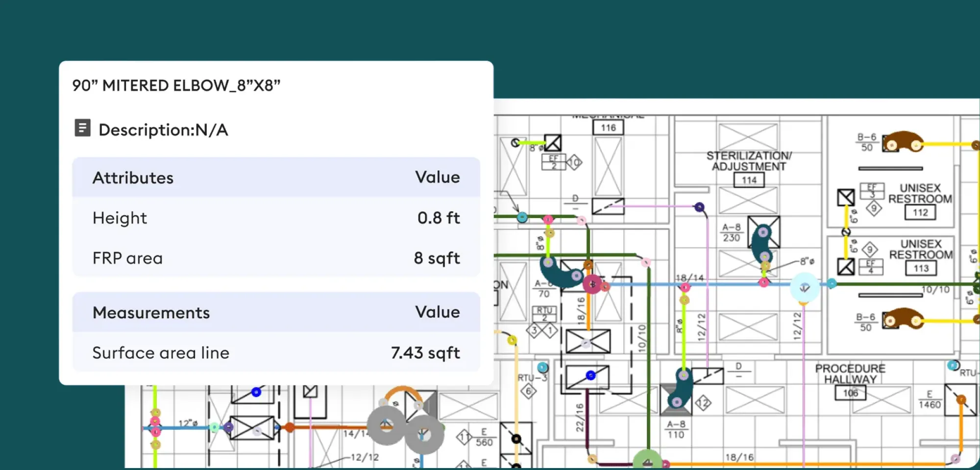The image size is (980, 470).
Task: Click the 8 sqft FRP area value
Action: (x=437, y=258)
